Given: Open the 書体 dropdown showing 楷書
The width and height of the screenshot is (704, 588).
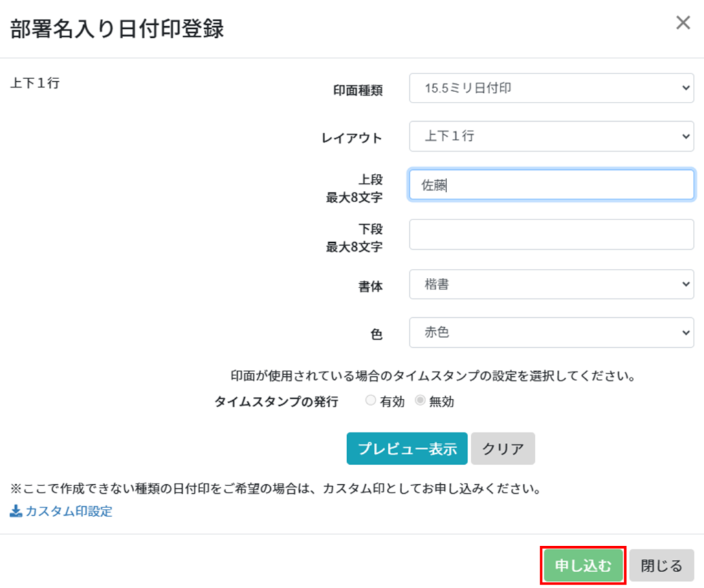Looking at the screenshot, I should (x=551, y=284).
